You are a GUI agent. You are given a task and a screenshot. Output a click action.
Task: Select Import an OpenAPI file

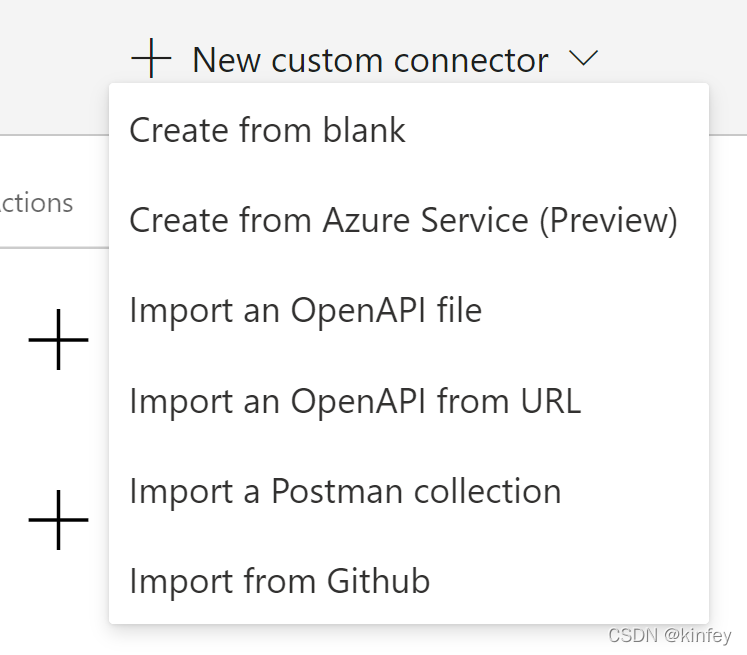tap(305, 310)
